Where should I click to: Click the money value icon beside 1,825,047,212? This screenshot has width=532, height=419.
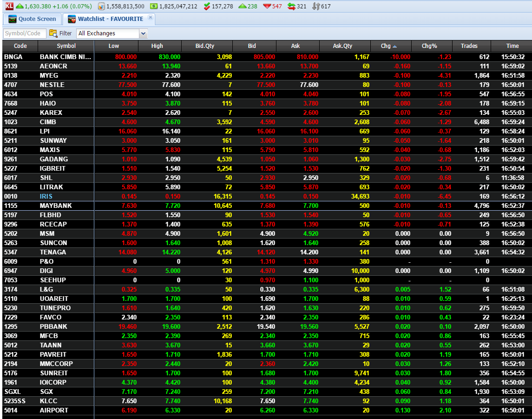154,6
